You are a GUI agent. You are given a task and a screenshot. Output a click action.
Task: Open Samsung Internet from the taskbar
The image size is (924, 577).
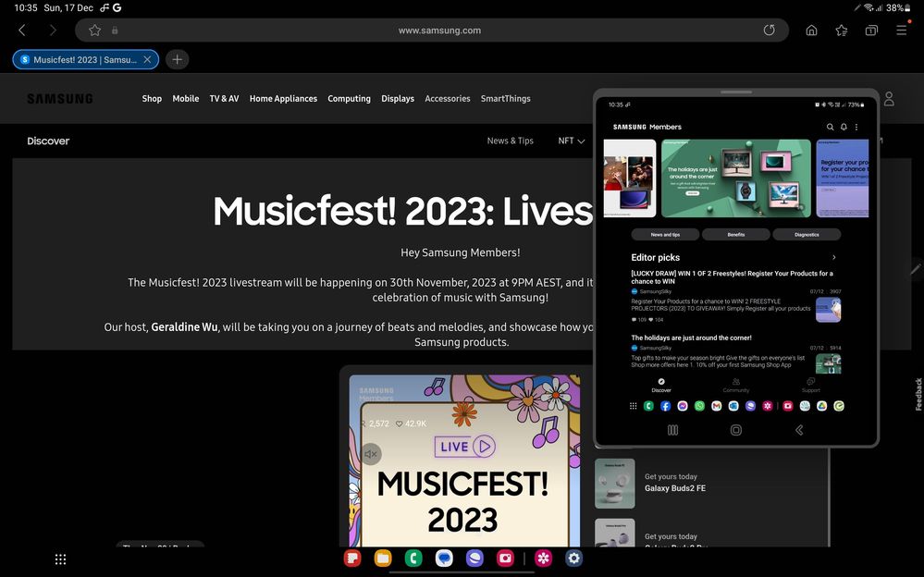475,558
